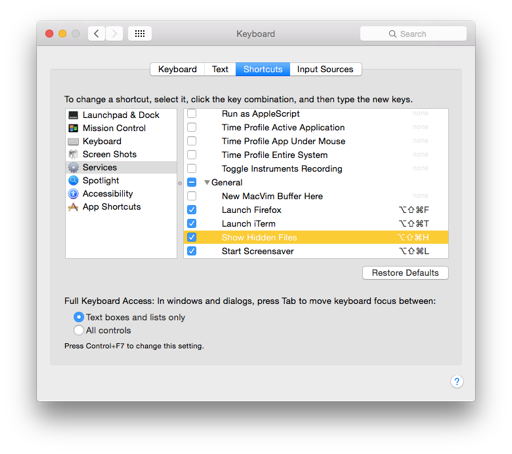Open the Text tab
The height and width of the screenshot is (454, 512).
pos(220,69)
